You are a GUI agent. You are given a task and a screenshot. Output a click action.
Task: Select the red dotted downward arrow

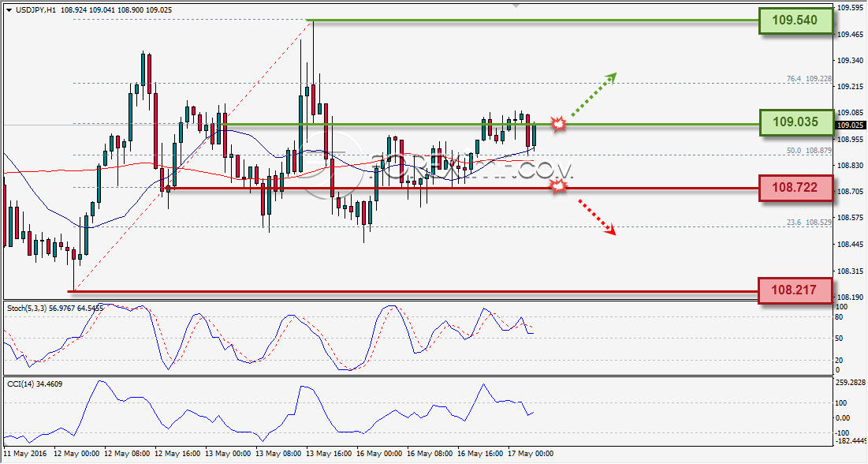(x=598, y=217)
